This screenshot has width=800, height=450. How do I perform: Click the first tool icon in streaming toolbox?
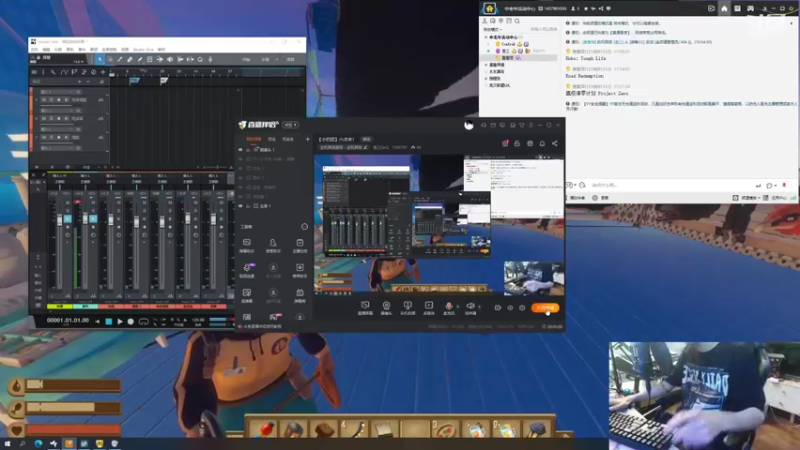(x=246, y=243)
